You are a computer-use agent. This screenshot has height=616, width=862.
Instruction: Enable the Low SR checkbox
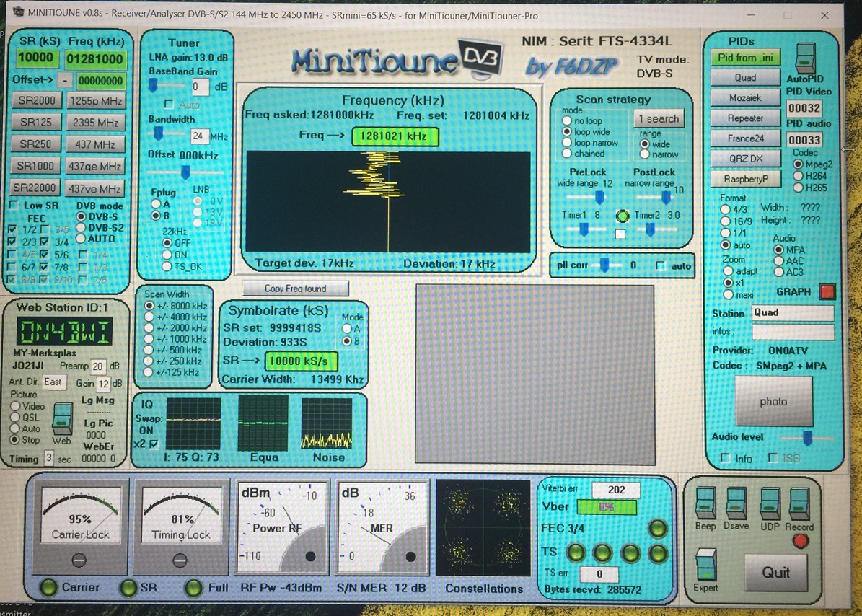point(14,205)
